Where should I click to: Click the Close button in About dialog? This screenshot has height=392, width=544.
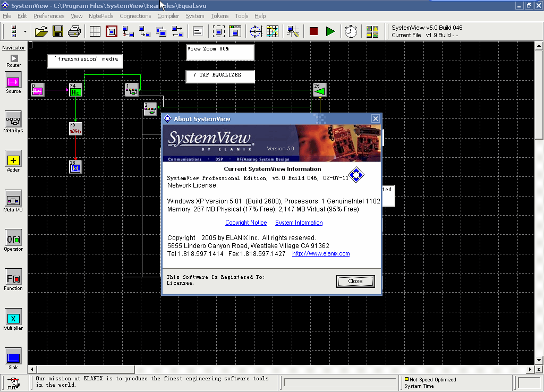click(x=355, y=282)
